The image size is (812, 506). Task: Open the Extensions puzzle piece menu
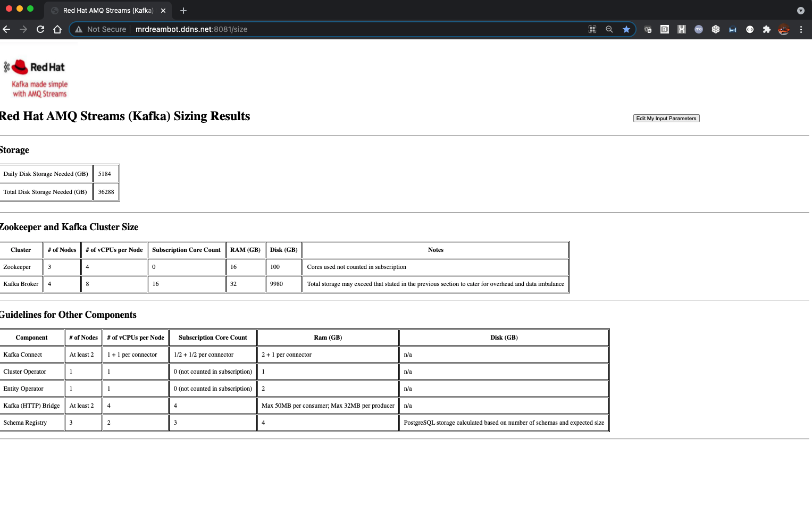pyautogui.click(x=767, y=29)
